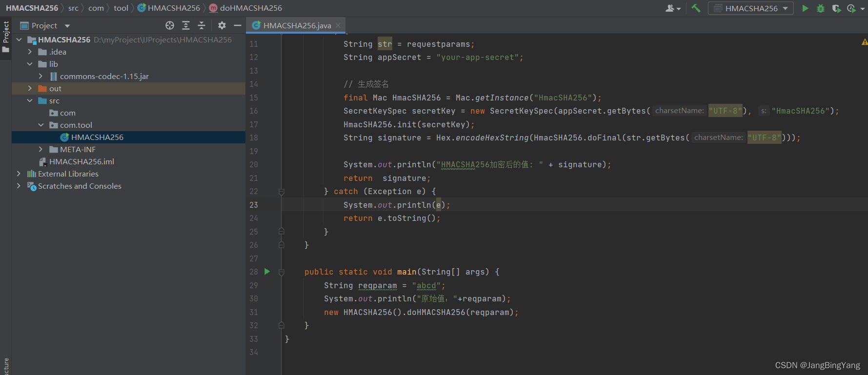Viewport: 868px width, 375px height.
Task: Close the HMACSHA256.java tab
Action: click(338, 25)
